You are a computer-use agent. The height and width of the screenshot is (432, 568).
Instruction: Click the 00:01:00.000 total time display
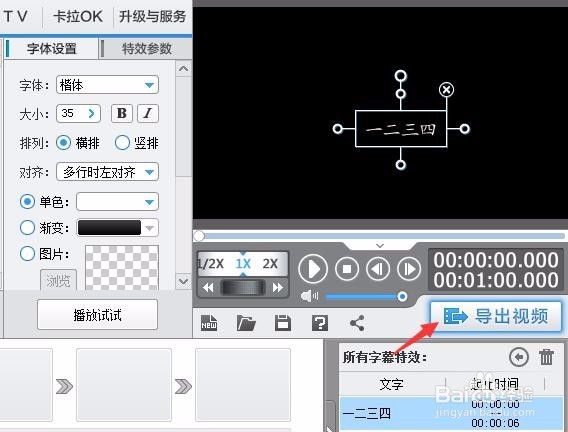tap(496, 280)
